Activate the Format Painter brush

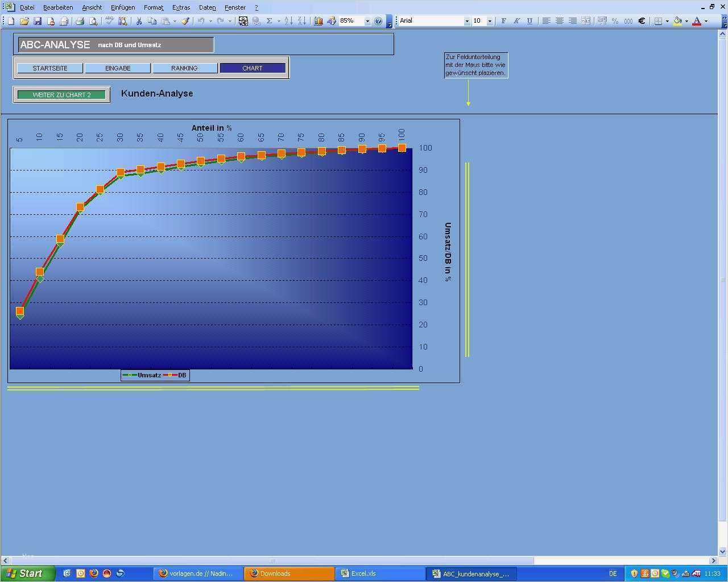[185, 21]
